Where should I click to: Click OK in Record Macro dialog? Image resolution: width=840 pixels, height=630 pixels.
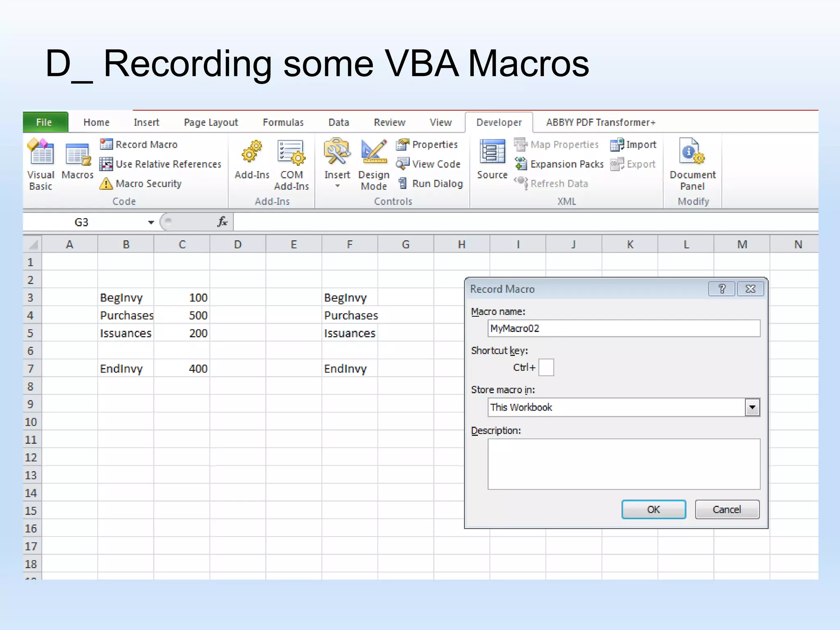pyautogui.click(x=653, y=509)
